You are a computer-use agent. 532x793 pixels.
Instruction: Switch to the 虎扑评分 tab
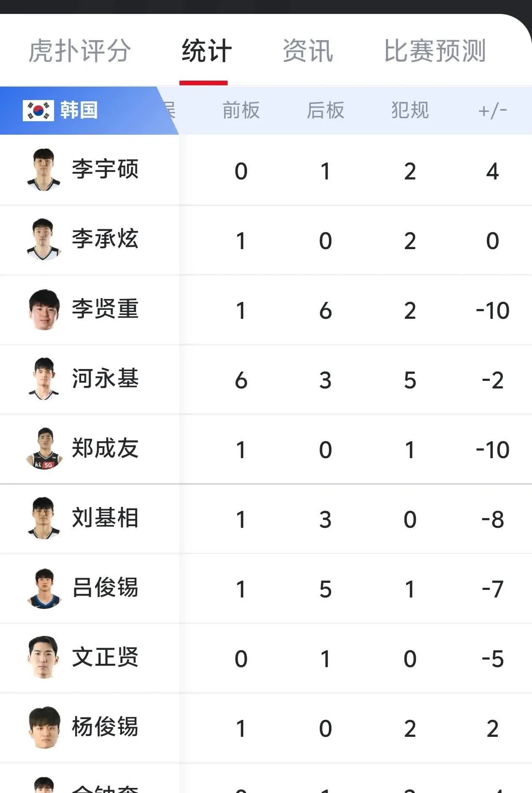79,51
